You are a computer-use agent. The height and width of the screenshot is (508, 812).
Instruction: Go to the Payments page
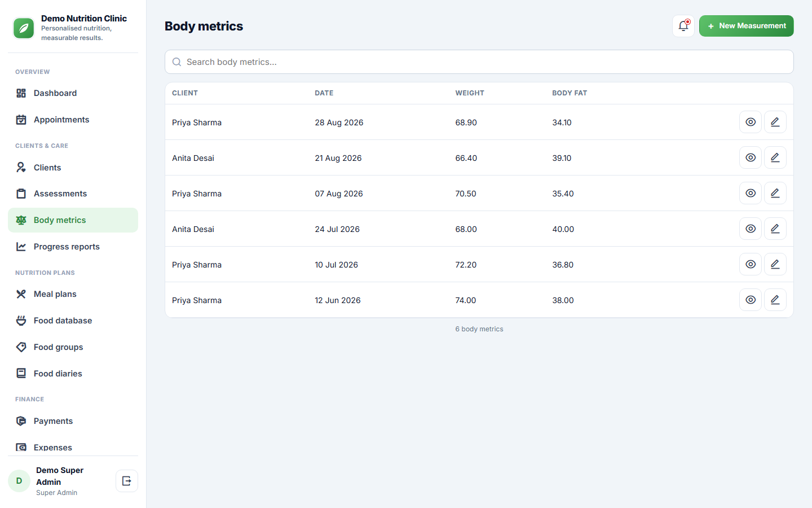[x=73, y=421]
